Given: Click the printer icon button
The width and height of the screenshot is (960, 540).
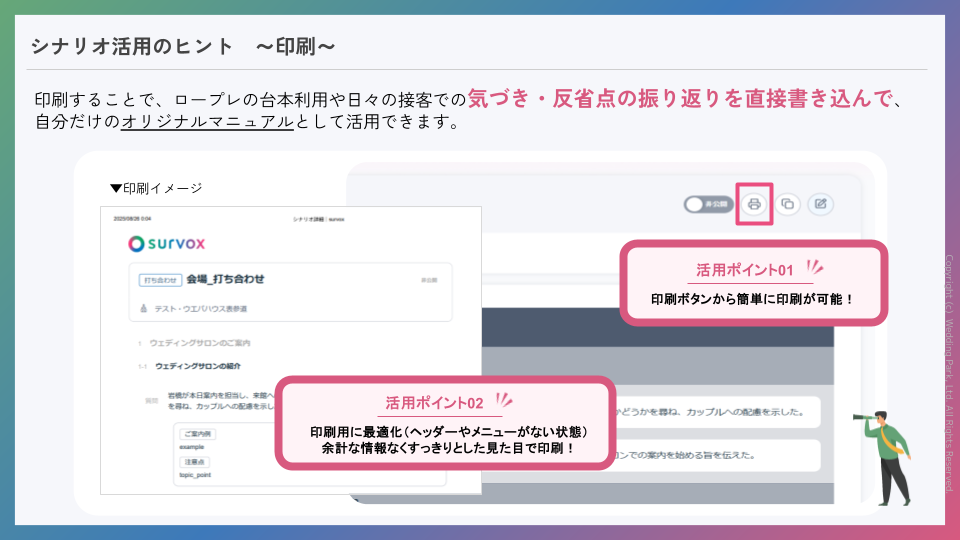Looking at the screenshot, I should click(x=754, y=204).
